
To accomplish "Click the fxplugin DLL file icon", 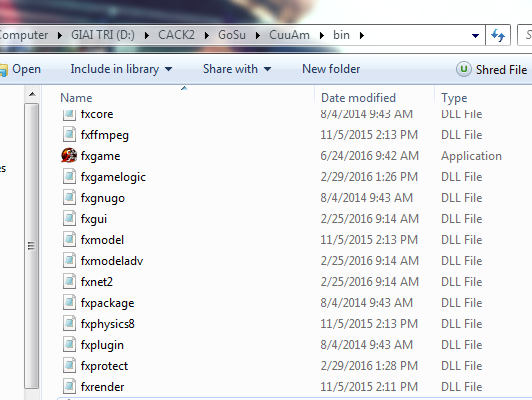I will pos(69,345).
